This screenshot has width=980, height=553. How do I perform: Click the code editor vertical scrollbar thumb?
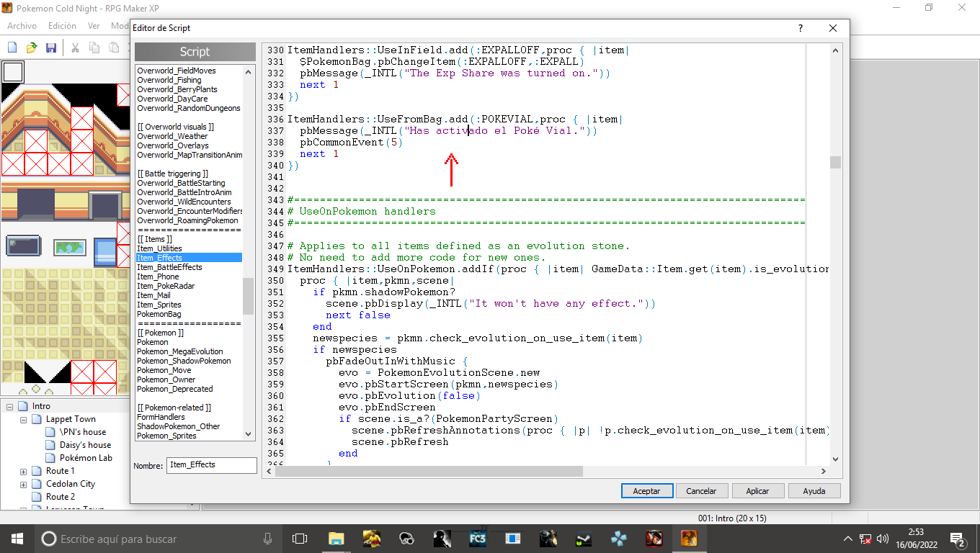coord(835,162)
